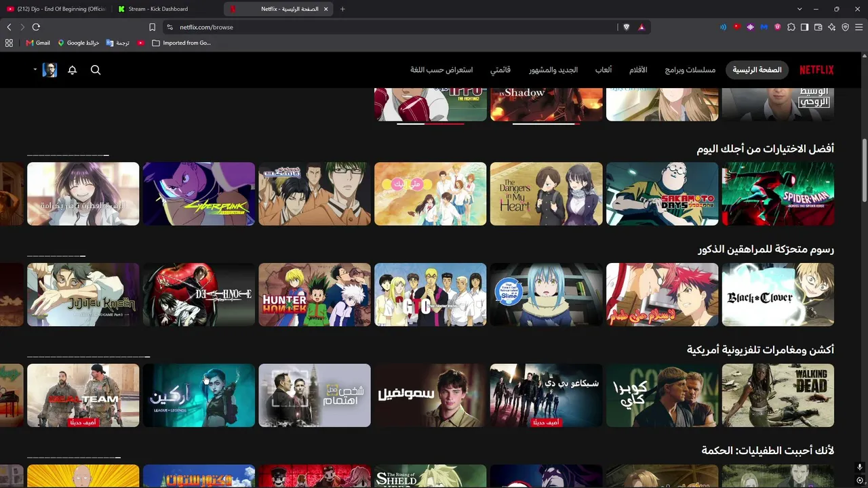The height and width of the screenshot is (488, 868).
Task: Open the Imported from Go... bookmarks folder
Action: tap(181, 43)
